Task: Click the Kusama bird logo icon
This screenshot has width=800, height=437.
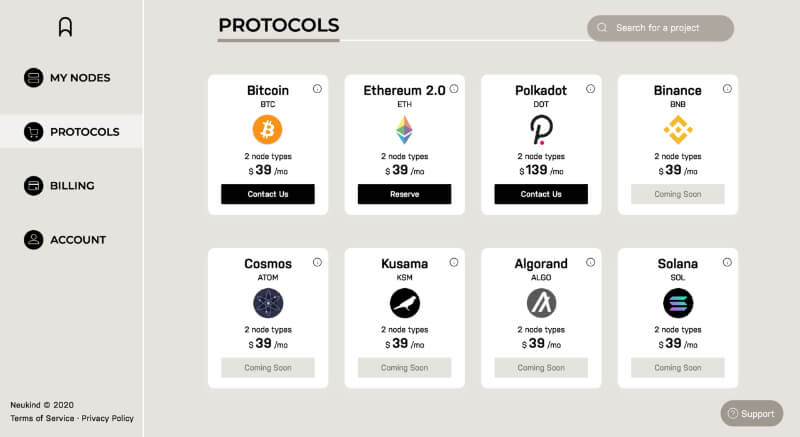Action: (x=404, y=303)
